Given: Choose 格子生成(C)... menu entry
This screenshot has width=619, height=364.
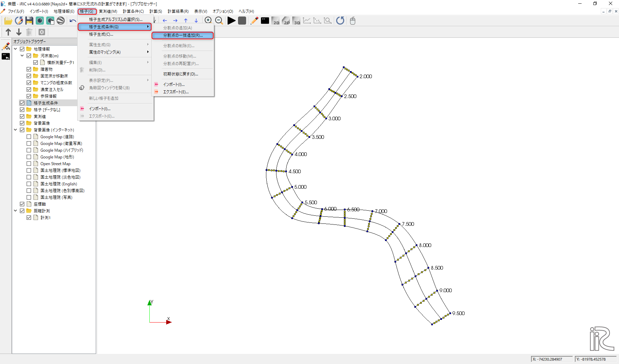Looking at the screenshot, I should tap(116, 34).
